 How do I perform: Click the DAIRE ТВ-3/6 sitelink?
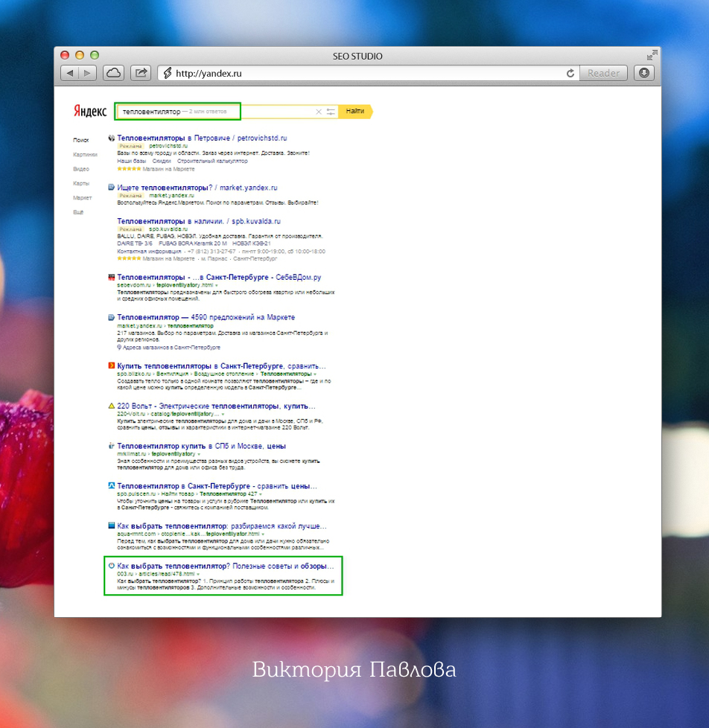tap(135, 243)
